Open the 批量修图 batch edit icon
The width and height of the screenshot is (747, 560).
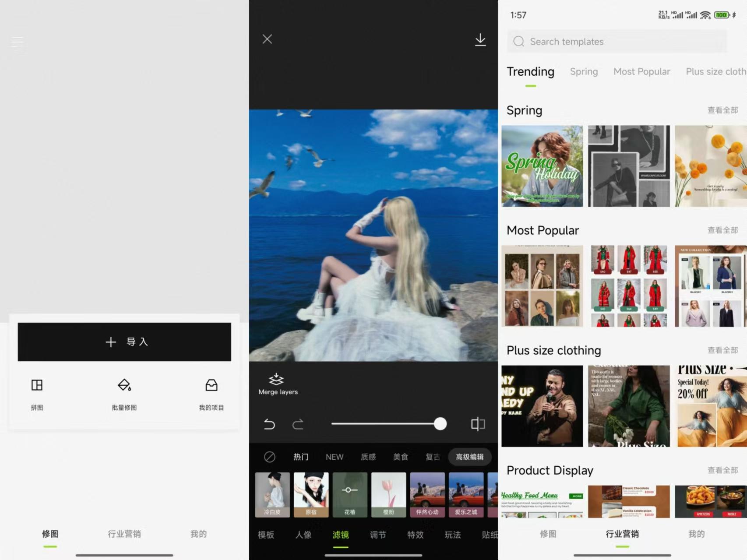tap(124, 385)
